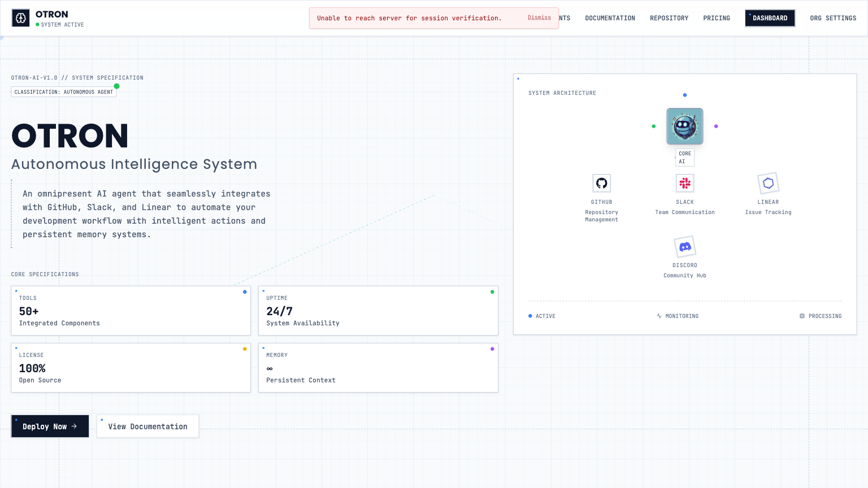This screenshot has width=868, height=488.
Task: Click the Tools 50+ specification card
Action: pos(131,311)
